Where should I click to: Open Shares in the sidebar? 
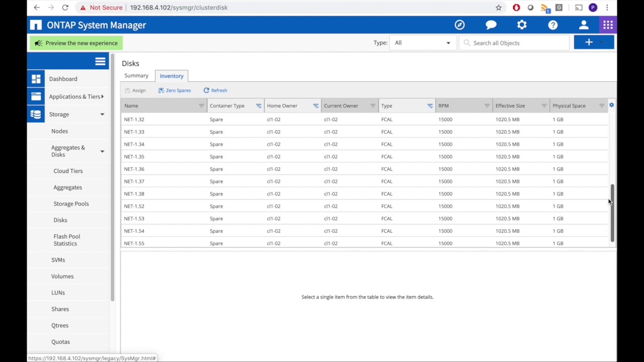click(60, 309)
